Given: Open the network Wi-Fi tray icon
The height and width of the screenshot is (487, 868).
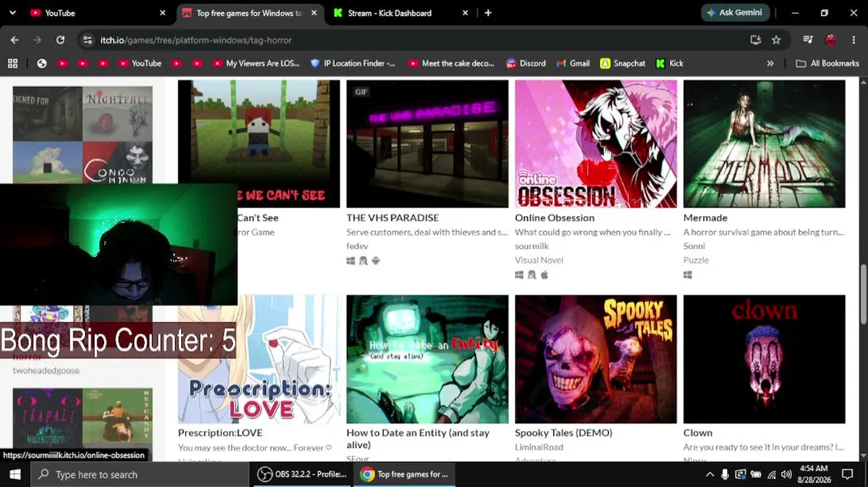Looking at the screenshot, I should 771,474.
